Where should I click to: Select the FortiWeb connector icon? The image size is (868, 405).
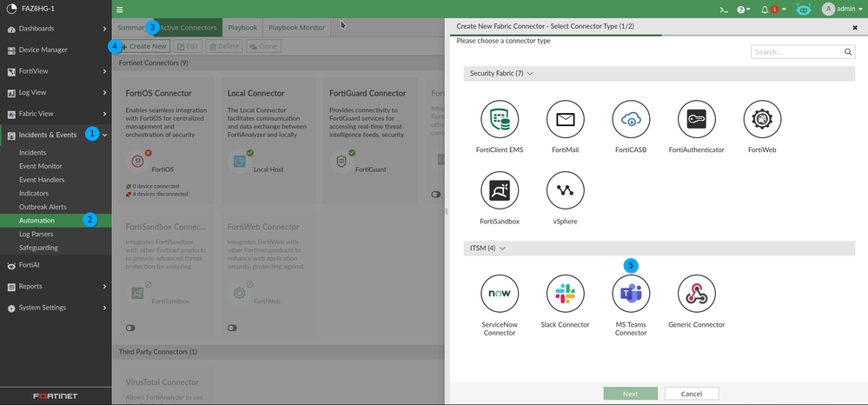(x=762, y=120)
